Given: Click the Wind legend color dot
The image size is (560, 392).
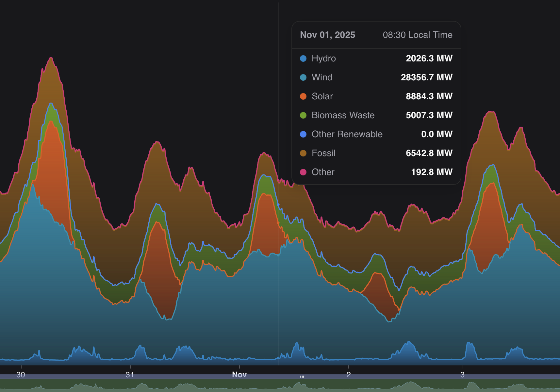Looking at the screenshot, I should click(x=303, y=77).
